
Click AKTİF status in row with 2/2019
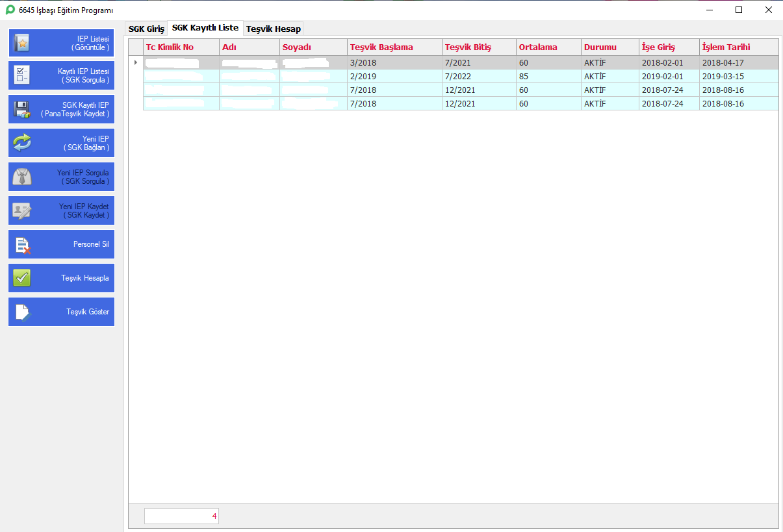[x=610, y=77]
